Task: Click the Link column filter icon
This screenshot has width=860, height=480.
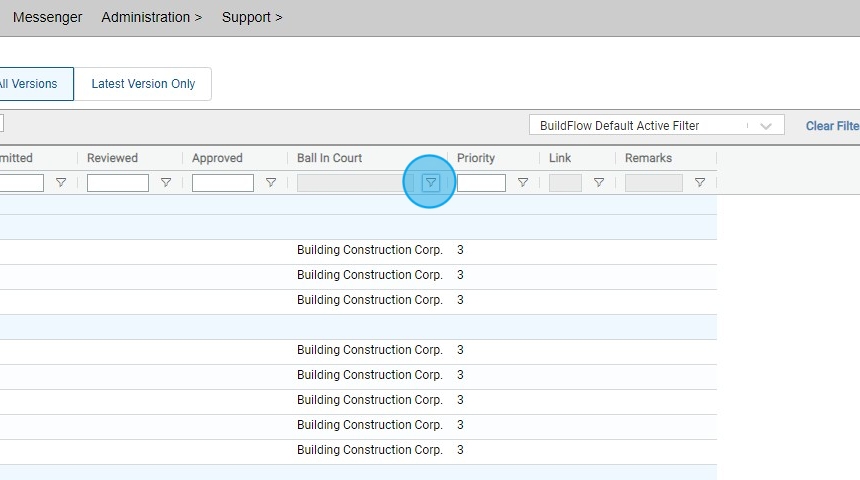Action: (x=598, y=183)
